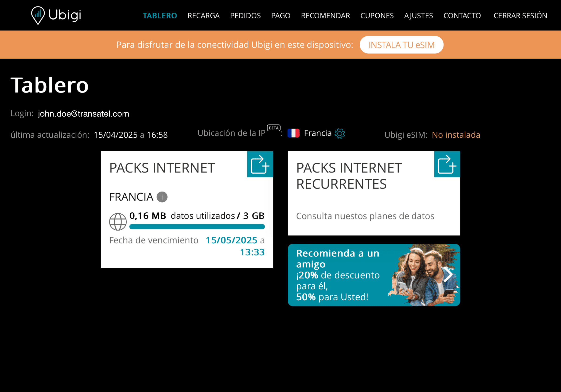Click the expiry date 15/05/2025

click(x=231, y=240)
